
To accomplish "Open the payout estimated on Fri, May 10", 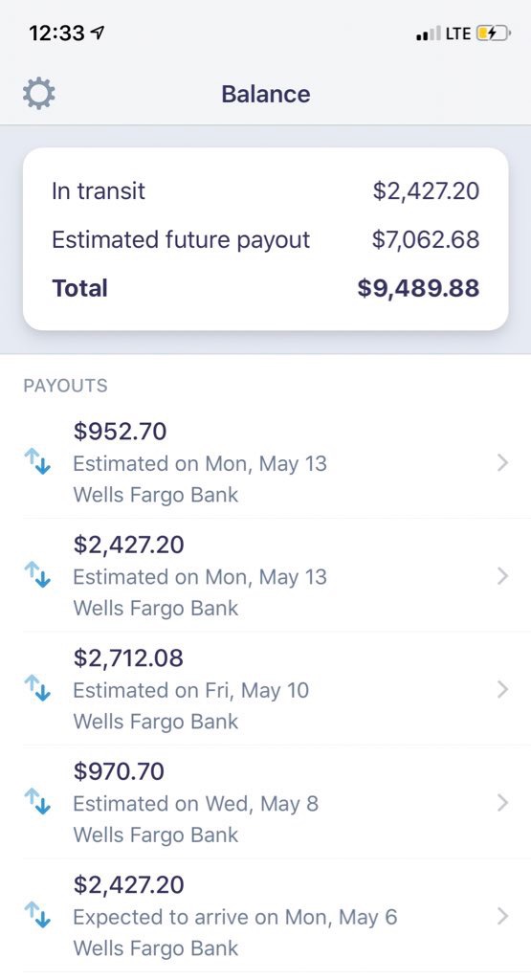I will point(266,689).
